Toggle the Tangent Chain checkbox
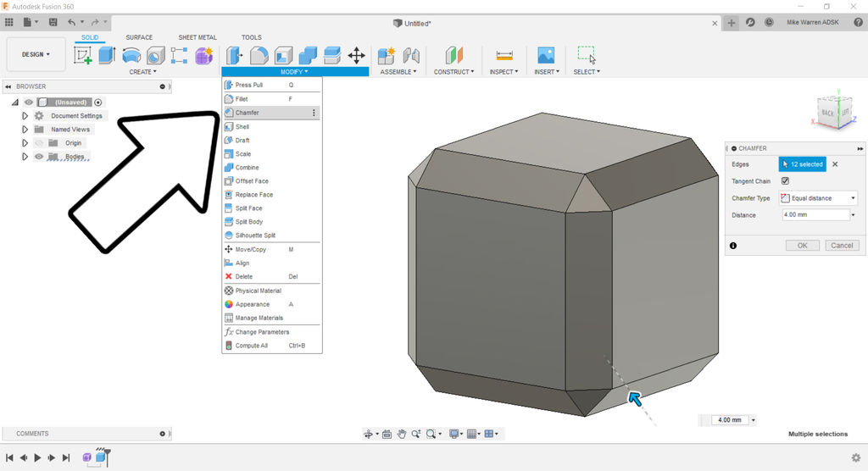The image size is (868, 471). (x=785, y=181)
